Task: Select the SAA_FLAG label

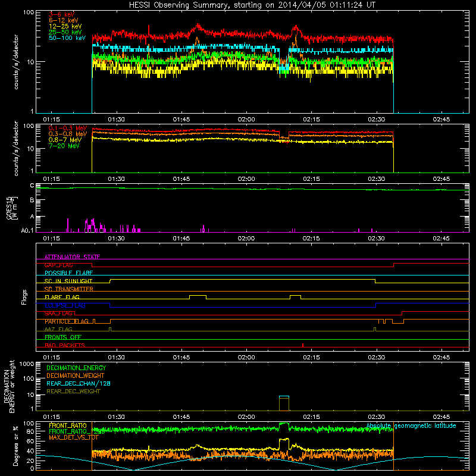Action: click(x=58, y=314)
